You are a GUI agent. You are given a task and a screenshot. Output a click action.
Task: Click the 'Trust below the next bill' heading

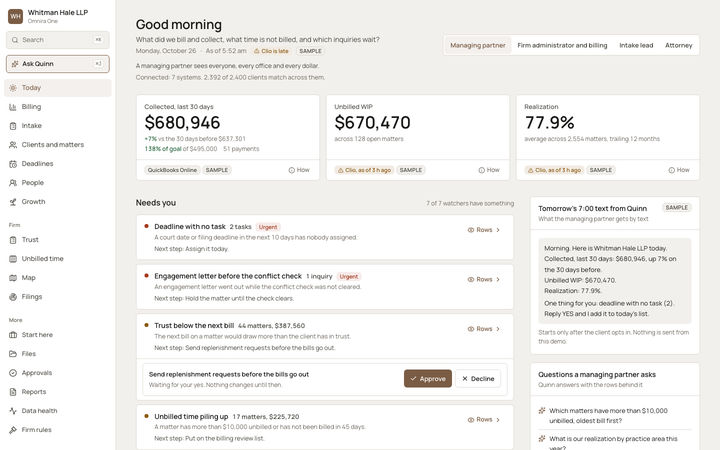[x=194, y=326]
